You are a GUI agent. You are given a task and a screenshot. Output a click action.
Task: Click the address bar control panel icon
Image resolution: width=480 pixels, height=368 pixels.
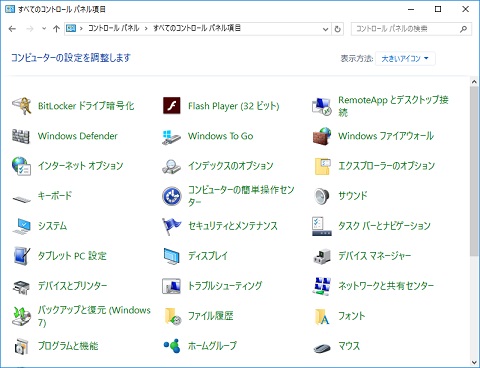(71, 29)
